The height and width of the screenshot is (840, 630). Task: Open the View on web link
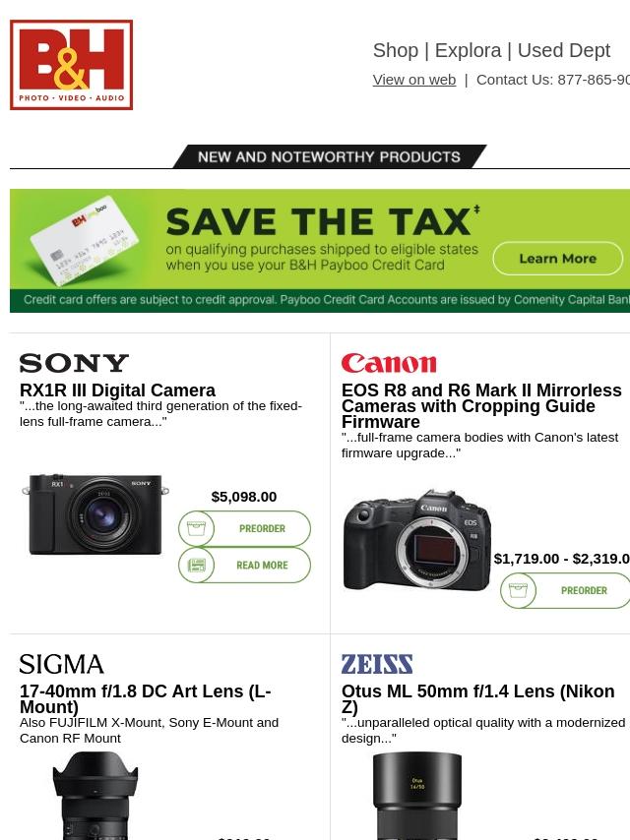pos(414,80)
